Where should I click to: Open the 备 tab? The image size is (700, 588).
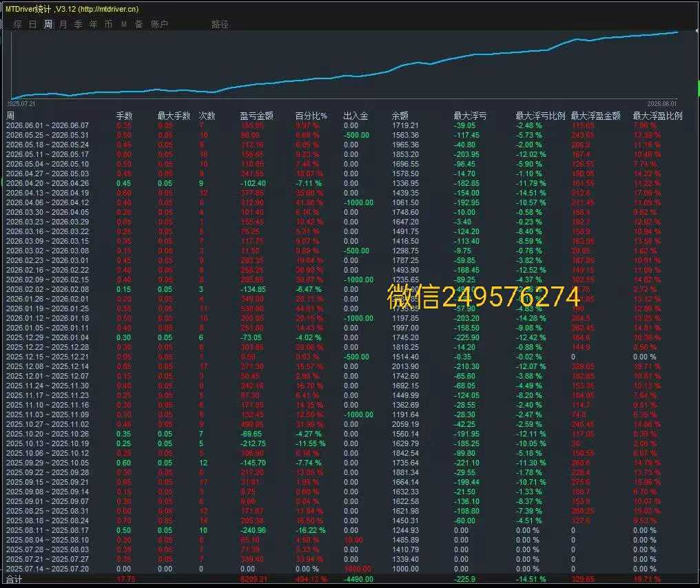(139, 24)
